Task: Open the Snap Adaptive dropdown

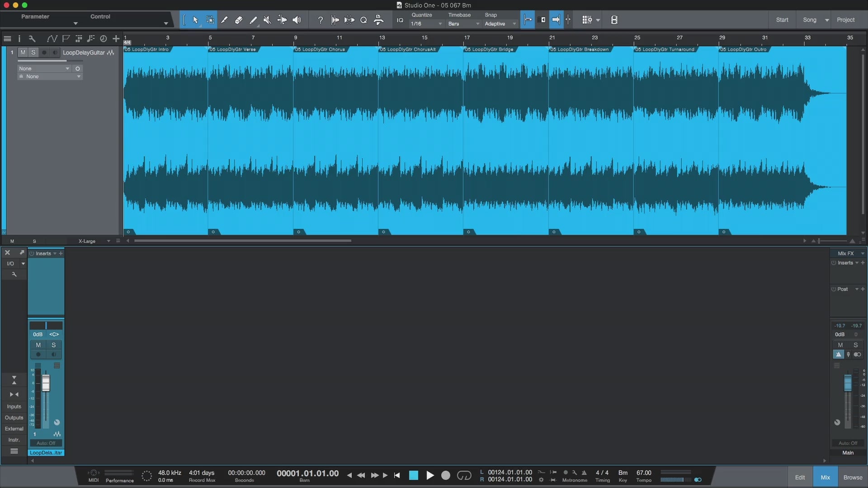Action: tap(500, 24)
